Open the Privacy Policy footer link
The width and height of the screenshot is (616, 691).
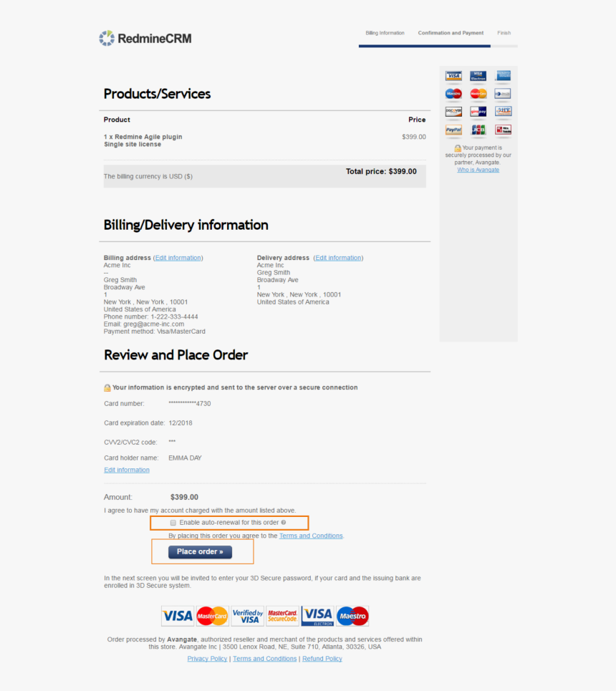[207, 658]
